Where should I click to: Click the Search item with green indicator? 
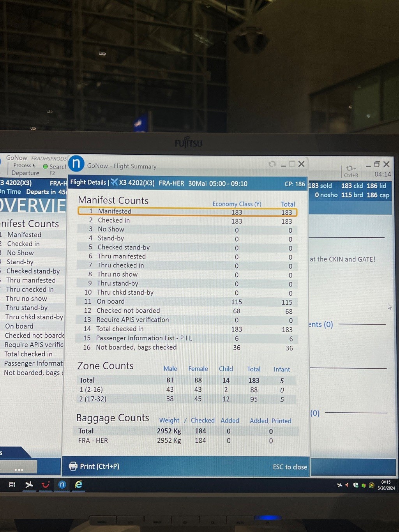tap(55, 166)
